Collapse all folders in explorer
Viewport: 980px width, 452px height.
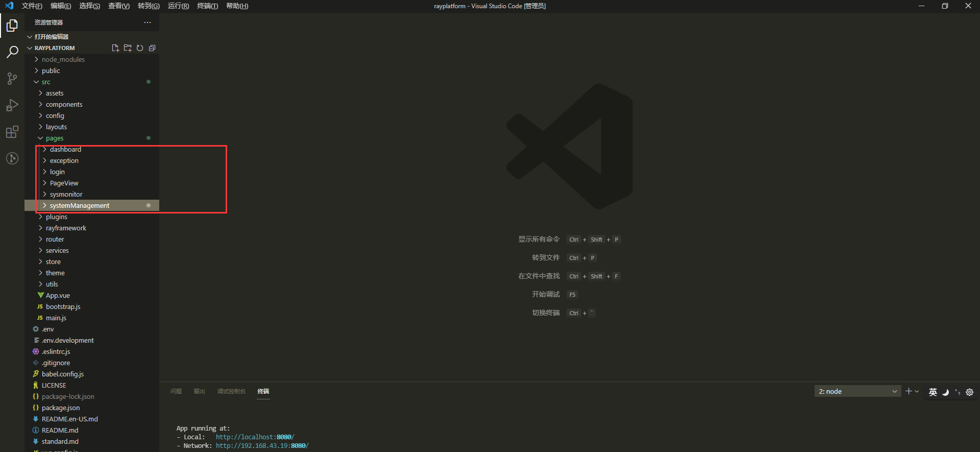pos(152,48)
